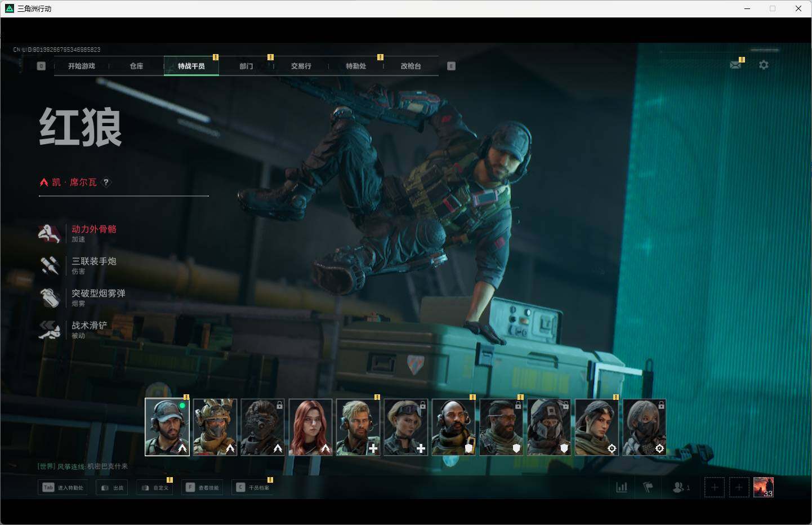Click the 三联装手炮 skill name

pos(94,261)
